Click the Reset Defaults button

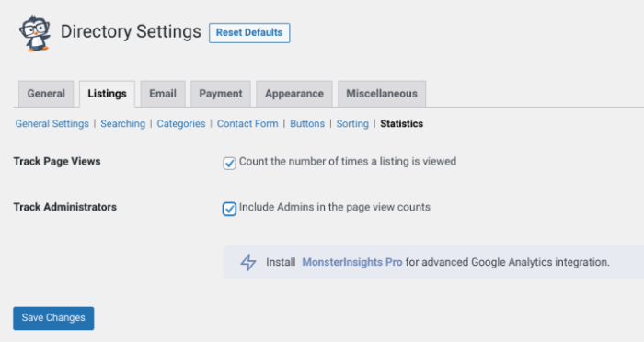249,33
